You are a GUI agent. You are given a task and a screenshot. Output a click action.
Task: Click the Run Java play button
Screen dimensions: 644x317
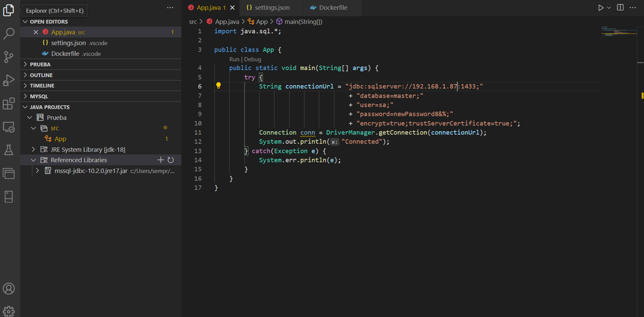[x=601, y=8]
